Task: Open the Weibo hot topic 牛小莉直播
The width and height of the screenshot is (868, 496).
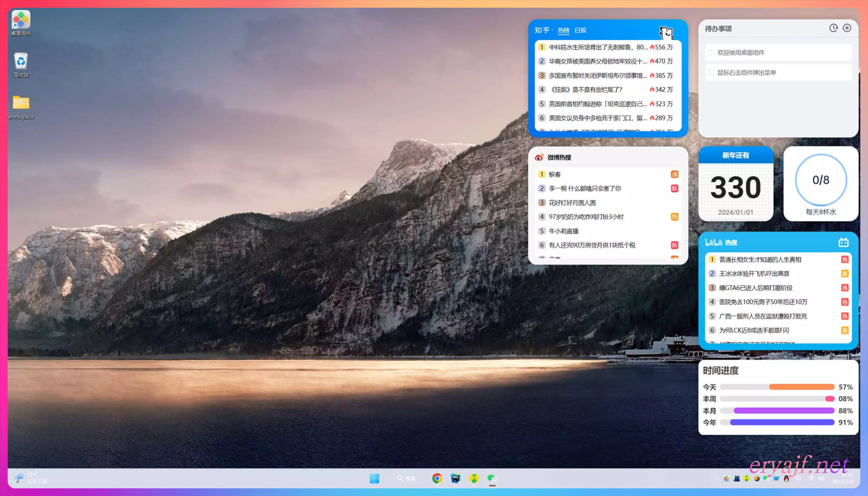Action: (563, 231)
